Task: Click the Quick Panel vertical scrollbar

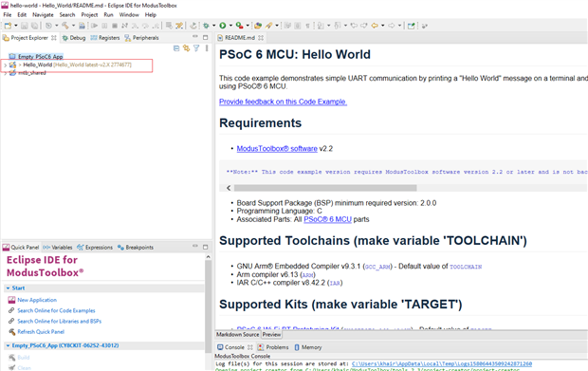Action: click(208, 306)
